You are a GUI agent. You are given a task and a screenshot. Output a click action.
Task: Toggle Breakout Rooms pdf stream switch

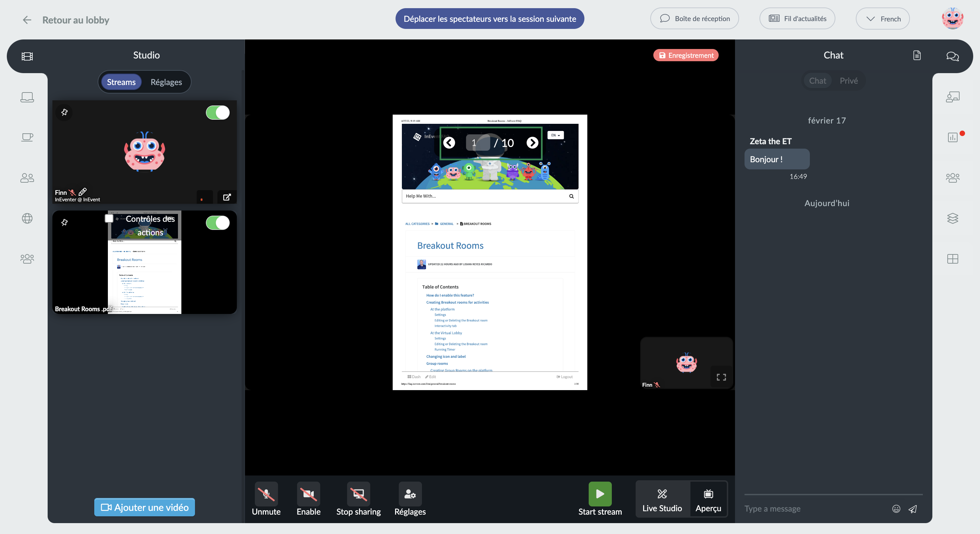[218, 223]
